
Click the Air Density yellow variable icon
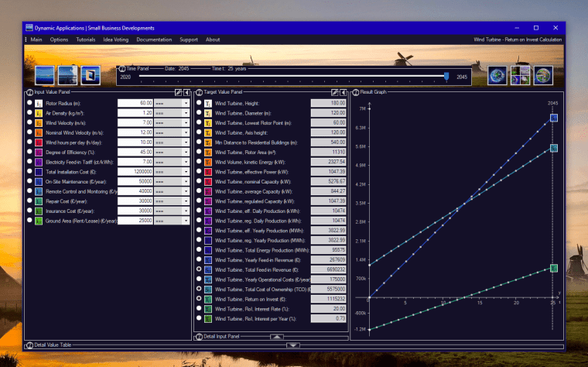tap(39, 113)
